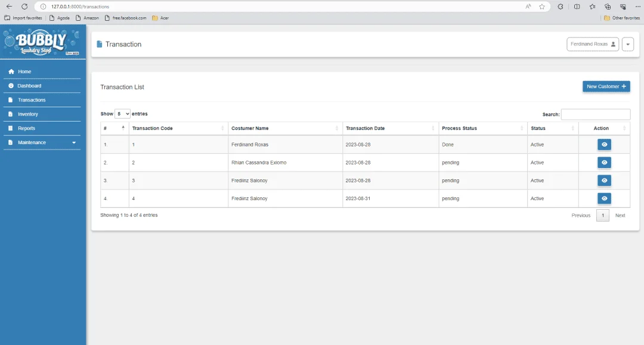Screen dimensions: 644x345
Task: Sort by the # column
Action: (114, 128)
